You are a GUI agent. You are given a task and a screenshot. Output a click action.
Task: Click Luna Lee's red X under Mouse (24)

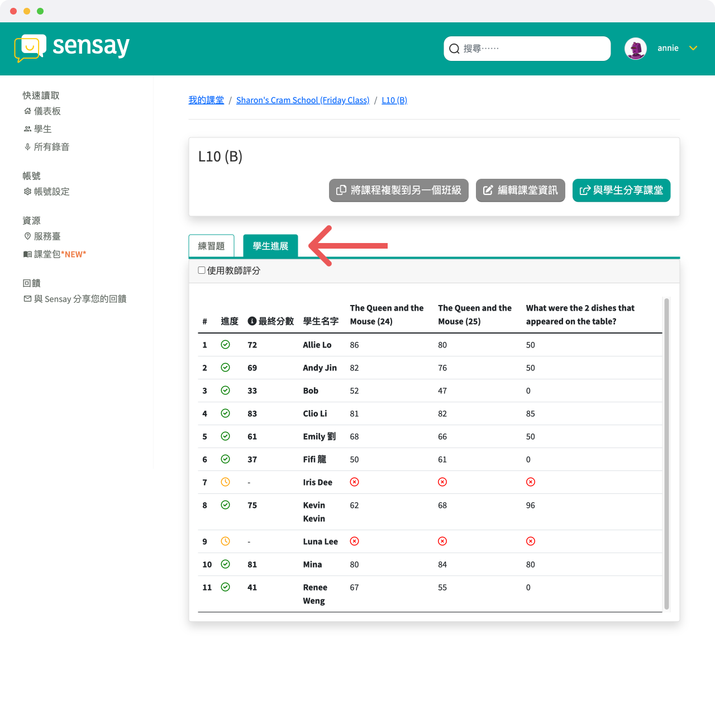pos(355,541)
